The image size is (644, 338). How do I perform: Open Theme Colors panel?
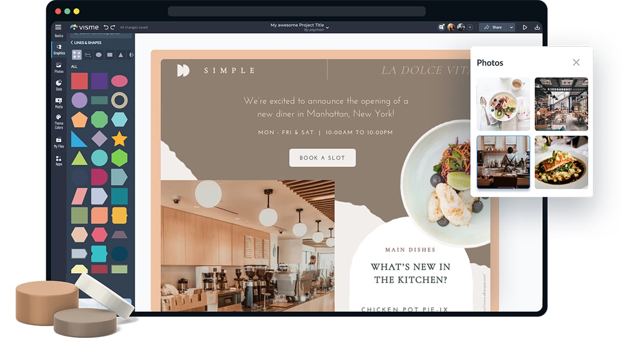58,122
